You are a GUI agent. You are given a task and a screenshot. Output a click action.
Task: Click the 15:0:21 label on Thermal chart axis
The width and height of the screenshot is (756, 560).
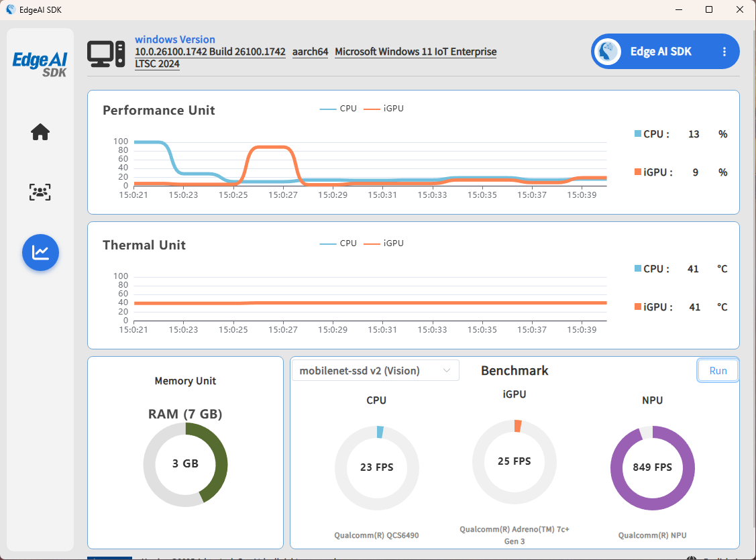133,330
